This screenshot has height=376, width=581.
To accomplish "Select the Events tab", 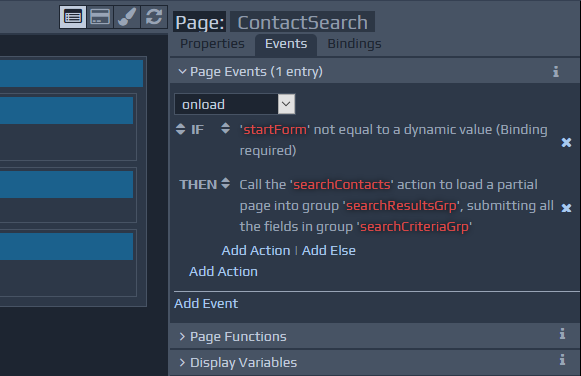I will click(x=286, y=44).
